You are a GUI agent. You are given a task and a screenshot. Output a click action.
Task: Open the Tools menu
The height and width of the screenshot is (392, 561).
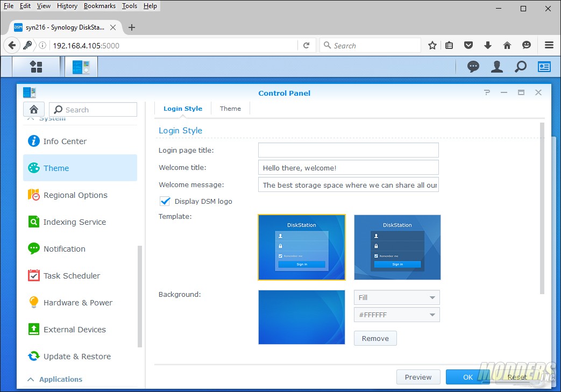point(130,6)
